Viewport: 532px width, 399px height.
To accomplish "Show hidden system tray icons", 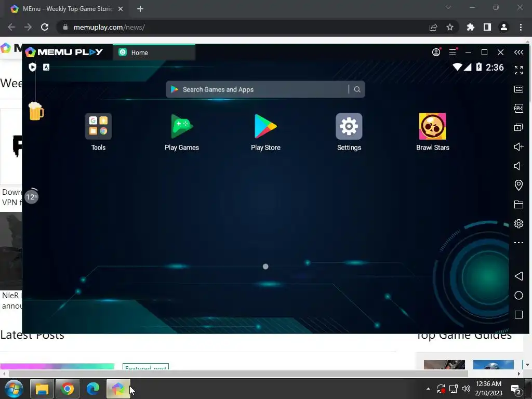I will pos(428,389).
